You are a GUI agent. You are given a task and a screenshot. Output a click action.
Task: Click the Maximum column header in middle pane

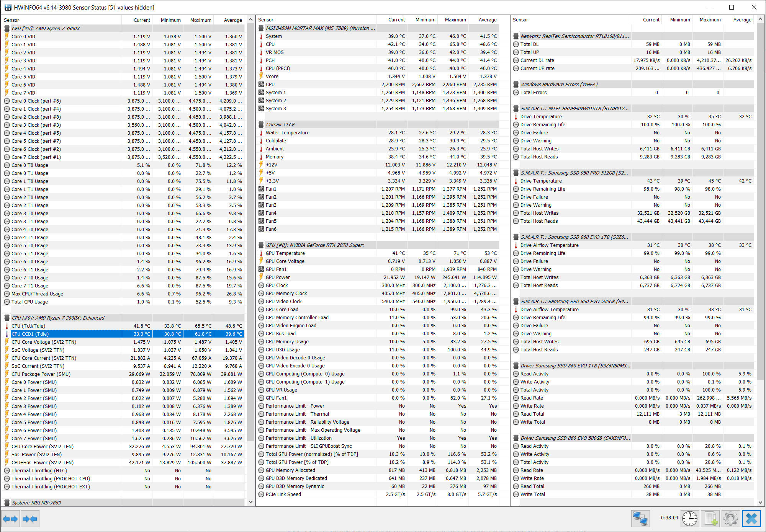pos(453,20)
